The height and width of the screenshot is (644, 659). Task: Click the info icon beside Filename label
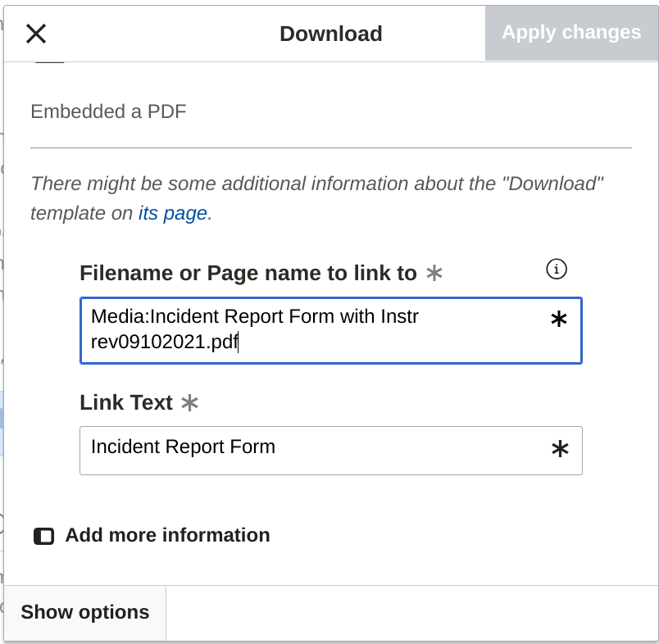pyautogui.click(x=557, y=269)
